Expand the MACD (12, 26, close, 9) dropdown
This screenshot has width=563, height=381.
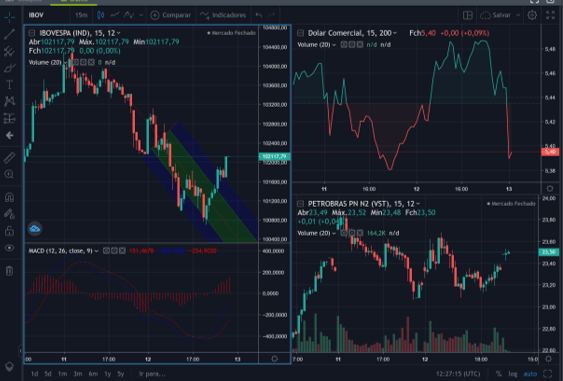(x=96, y=251)
